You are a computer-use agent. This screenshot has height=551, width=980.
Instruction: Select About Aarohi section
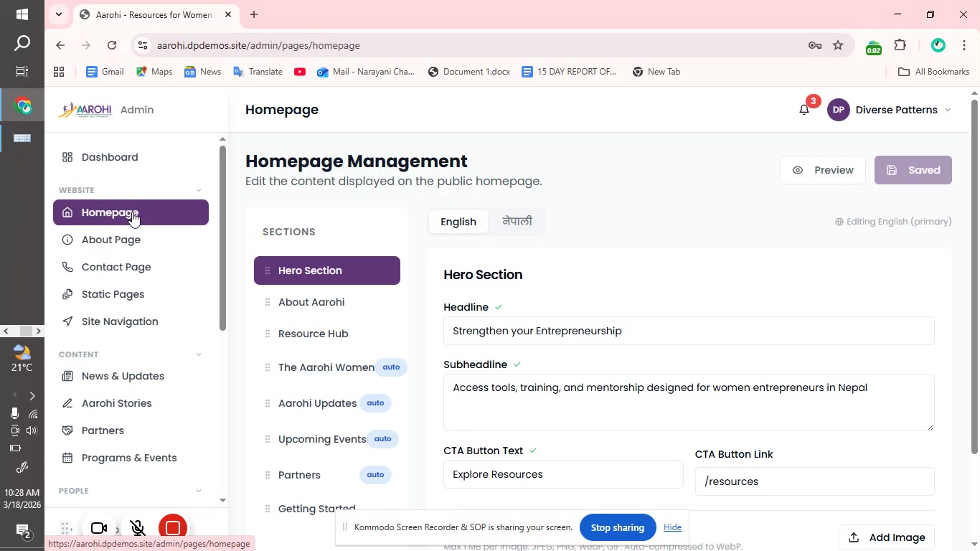tap(311, 302)
